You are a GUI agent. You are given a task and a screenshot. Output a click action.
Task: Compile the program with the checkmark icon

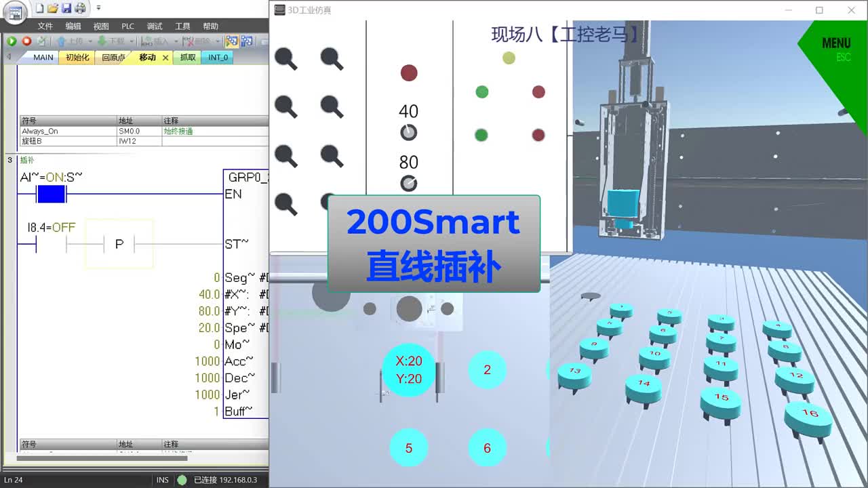42,41
